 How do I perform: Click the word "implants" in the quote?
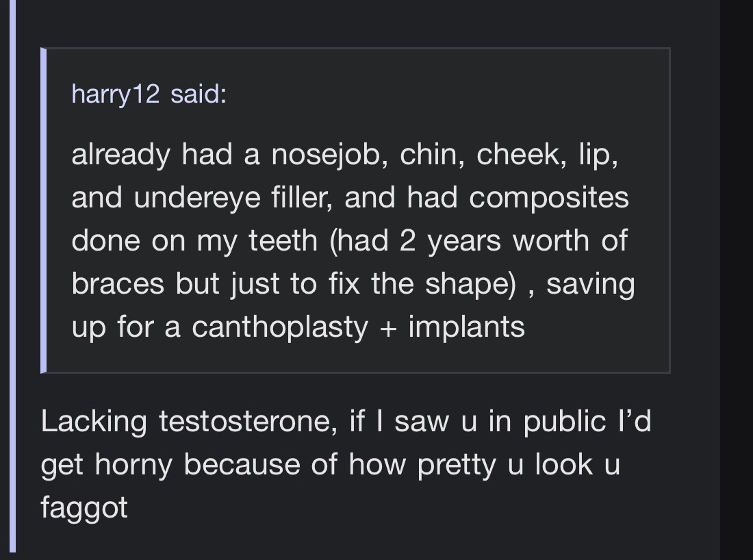click(467, 327)
